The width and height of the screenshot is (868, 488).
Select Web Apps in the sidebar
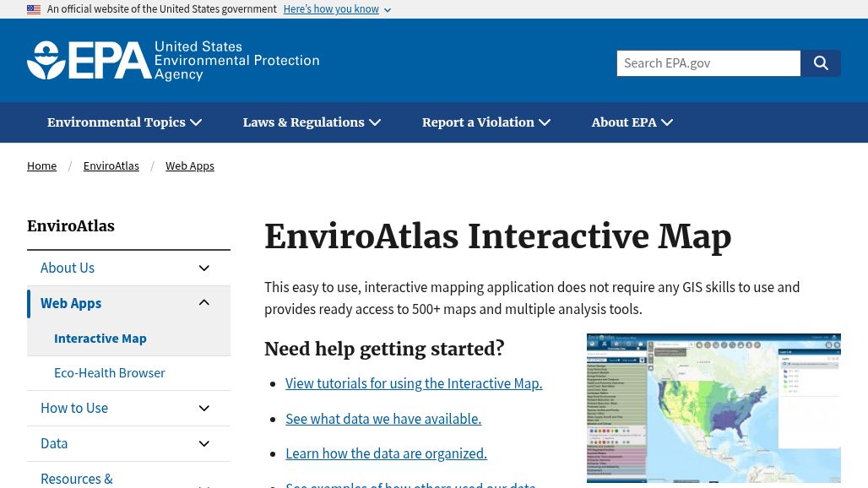point(71,303)
